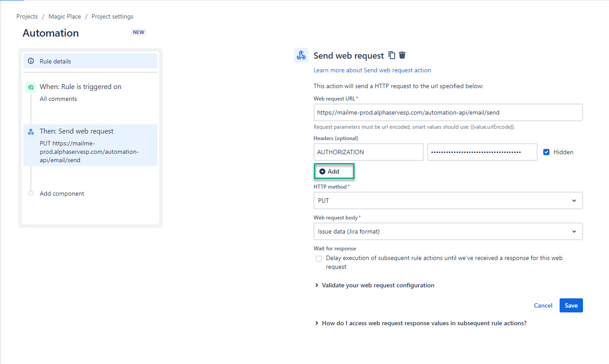Click the Cancel link
Screen dimensions: 609x364
click(543, 305)
